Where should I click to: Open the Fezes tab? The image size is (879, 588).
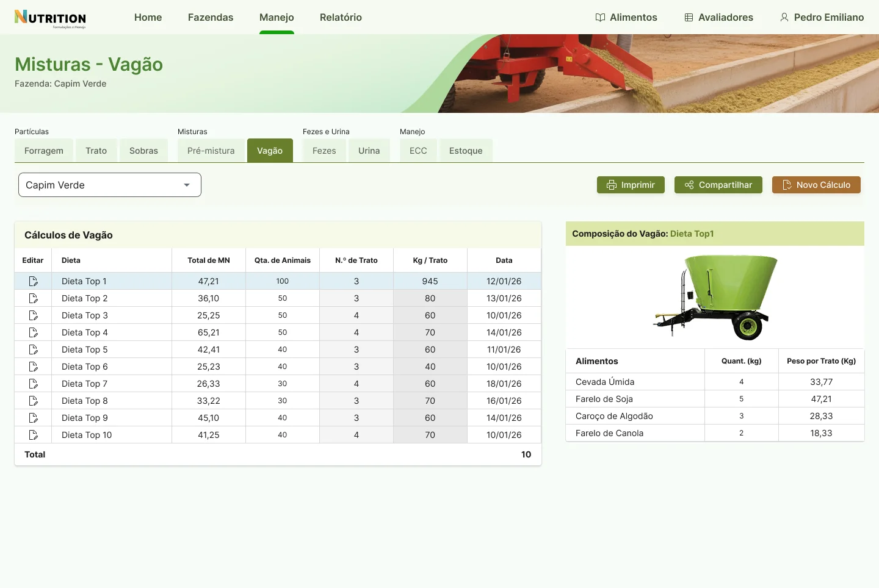(x=324, y=151)
